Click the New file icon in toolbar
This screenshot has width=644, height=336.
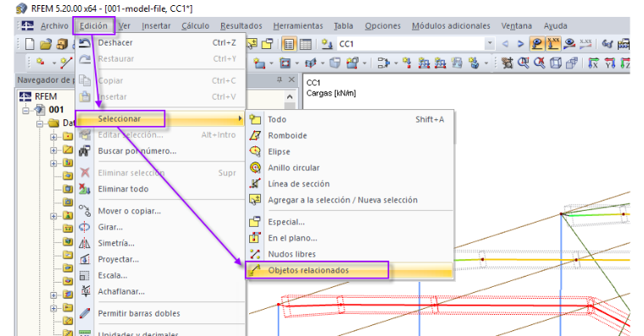tap(30, 44)
